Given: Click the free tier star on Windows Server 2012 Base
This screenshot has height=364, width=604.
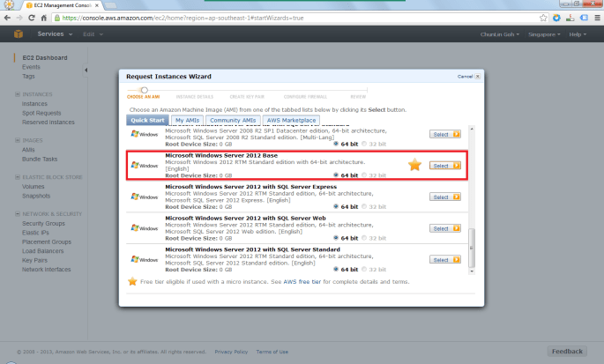Looking at the screenshot, I should pyautogui.click(x=414, y=165).
